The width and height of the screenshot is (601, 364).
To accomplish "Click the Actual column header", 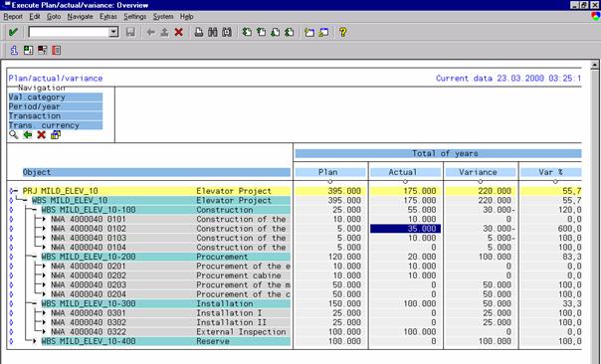I will click(x=406, y=172).
